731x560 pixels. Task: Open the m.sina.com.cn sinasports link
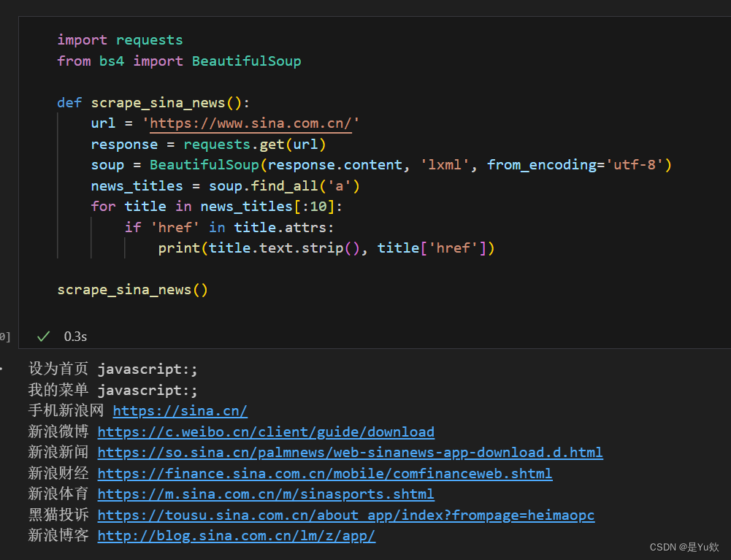[x=266, y=494]
